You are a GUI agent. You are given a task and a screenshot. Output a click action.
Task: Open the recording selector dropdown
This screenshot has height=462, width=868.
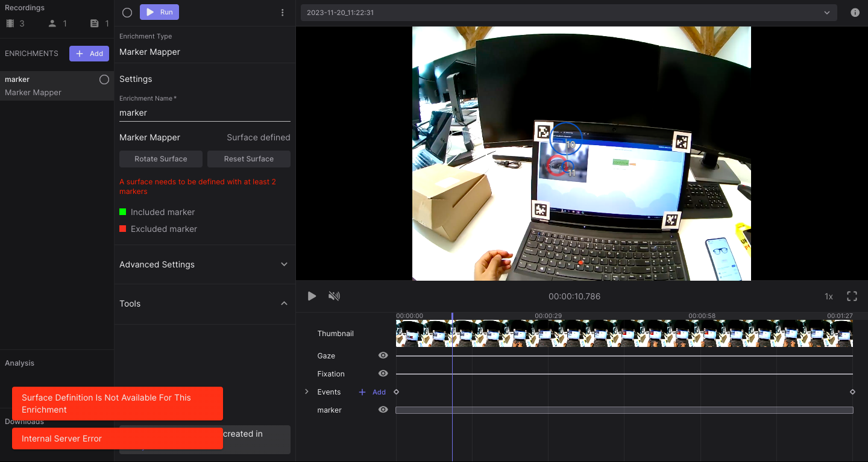click(569, 13)
